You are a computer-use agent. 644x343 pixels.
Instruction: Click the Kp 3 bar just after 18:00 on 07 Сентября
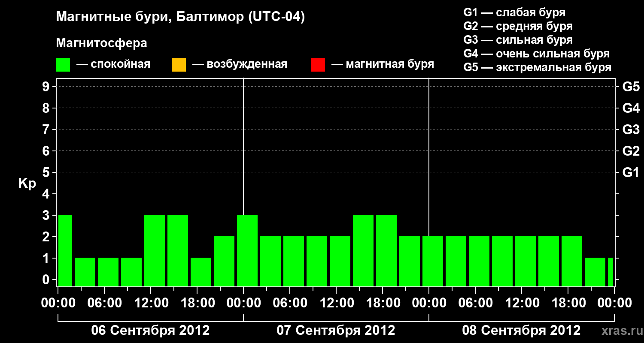pyautogui.click(x=386, y=250)
